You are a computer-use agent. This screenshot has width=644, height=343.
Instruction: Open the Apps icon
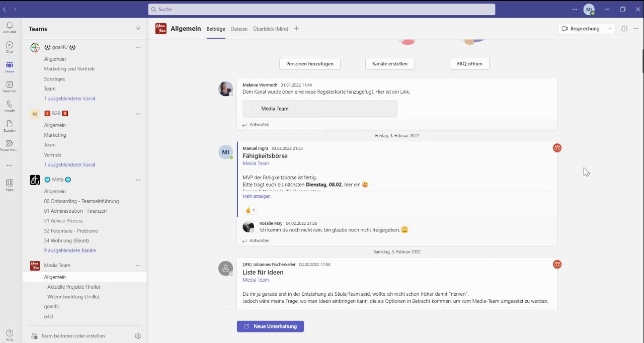pyautogui.click(x=10, y=185)
